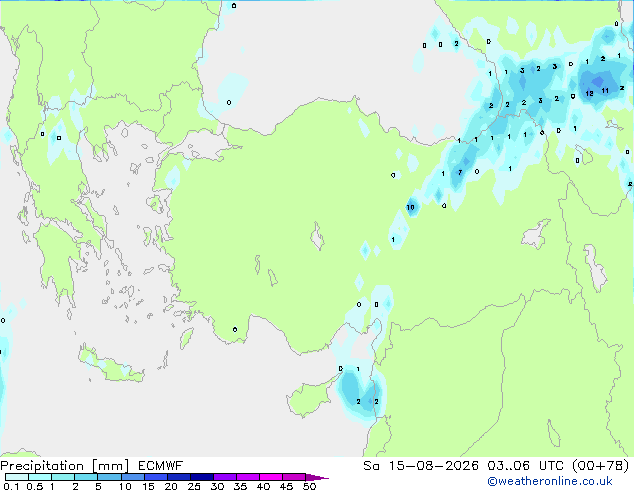634x490 pixels.
Task: Select the lightest 0.1–0.5 mm legend swatch
Action: 17,477
